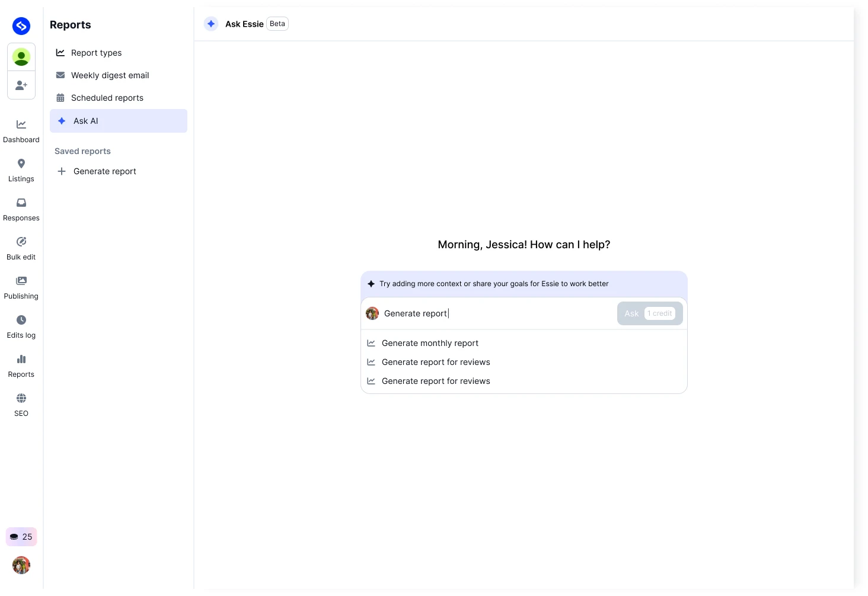Click the Try adding more context tip
Viewport: 868px width, 596px height.
point(494,284)
